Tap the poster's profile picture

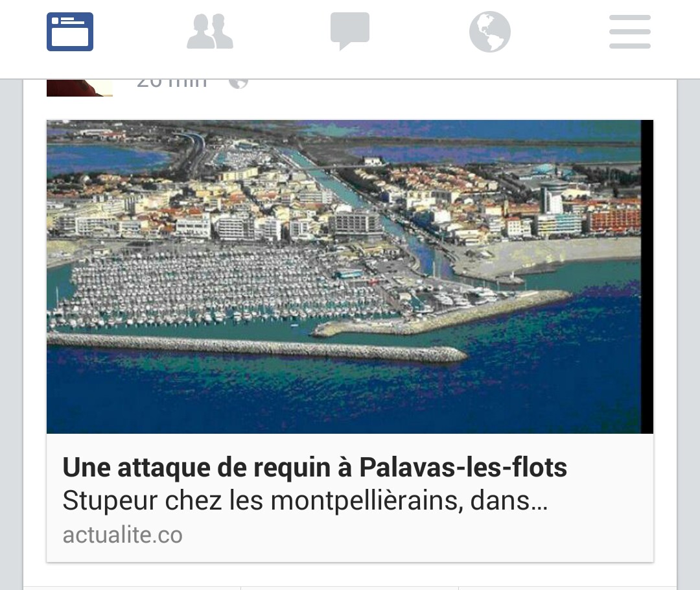tap(80, 88)
